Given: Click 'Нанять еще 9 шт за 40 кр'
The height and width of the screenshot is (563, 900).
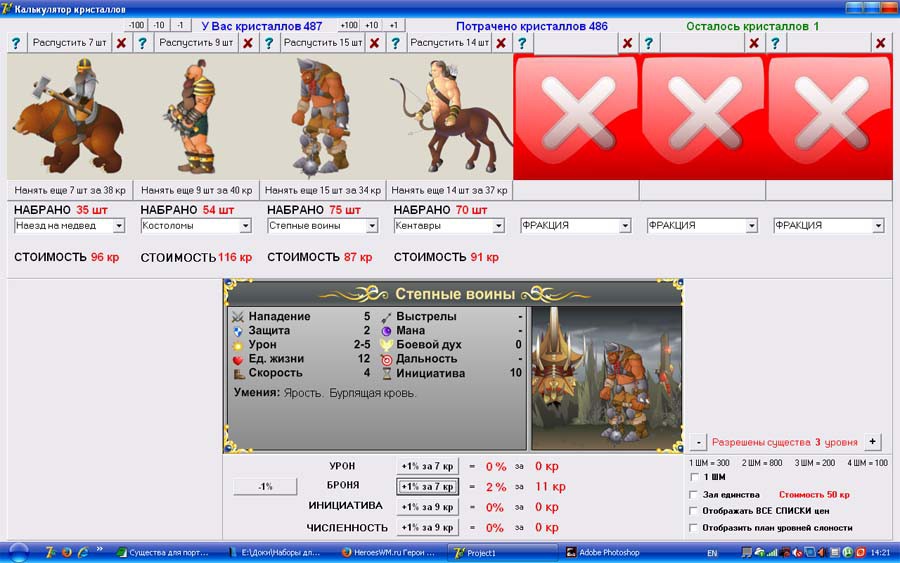Looking at the screenshot, I should [x=196, y=190].
